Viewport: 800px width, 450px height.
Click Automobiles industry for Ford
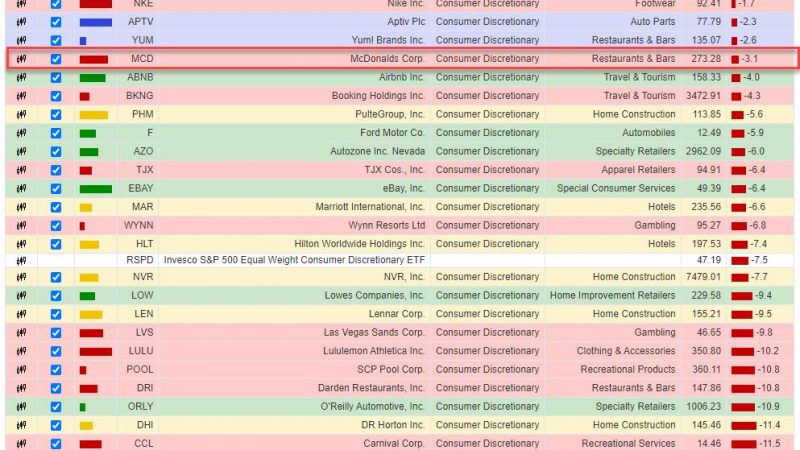[x=648, y=133]
